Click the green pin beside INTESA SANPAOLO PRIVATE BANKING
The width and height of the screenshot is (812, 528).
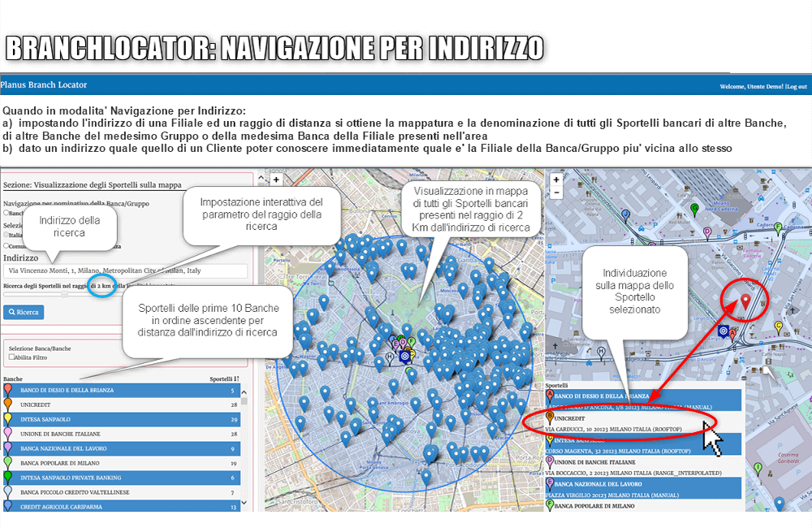tap(8, 477)
